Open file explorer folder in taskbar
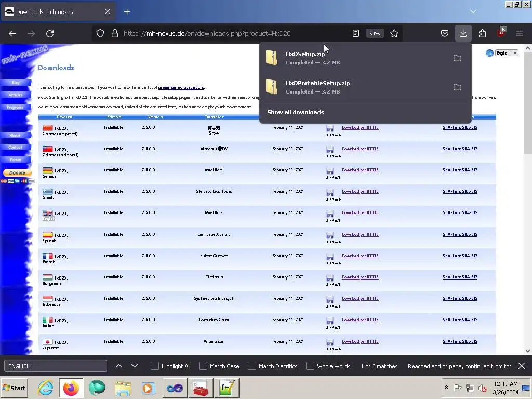 coord(123,388)
